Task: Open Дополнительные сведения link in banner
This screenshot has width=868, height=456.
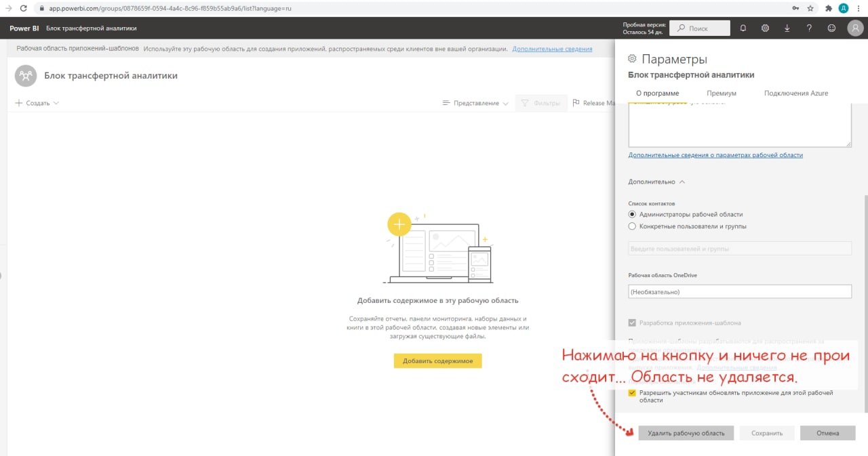Action: pyautogui.click(x=552, y=49)
